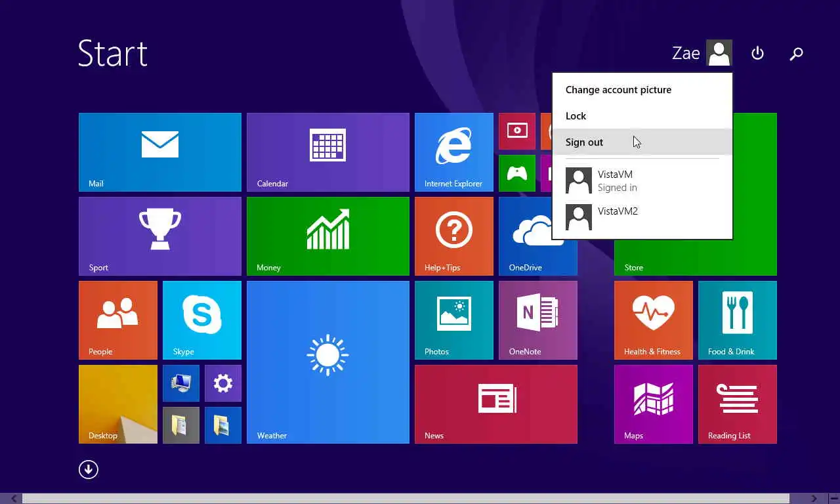Open the small gray documents folder tile
This screenshot has height=504, width=840.
coord(181,425)
